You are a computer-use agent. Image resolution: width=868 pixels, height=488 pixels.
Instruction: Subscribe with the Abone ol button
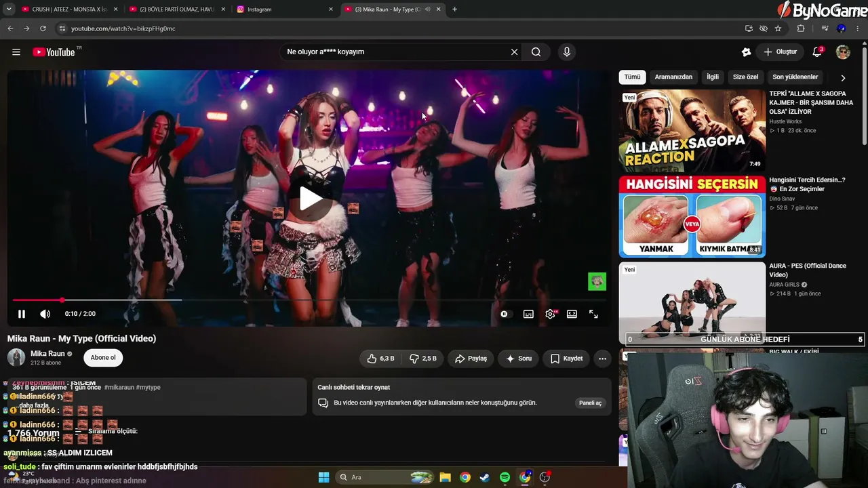pyautogui.click(x=103, y=358)
